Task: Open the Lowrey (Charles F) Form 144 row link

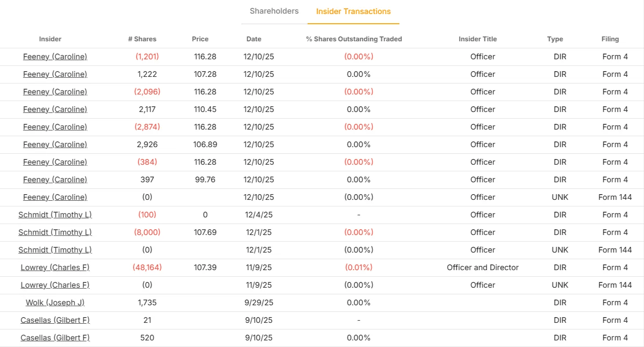Action: [55, 285]
